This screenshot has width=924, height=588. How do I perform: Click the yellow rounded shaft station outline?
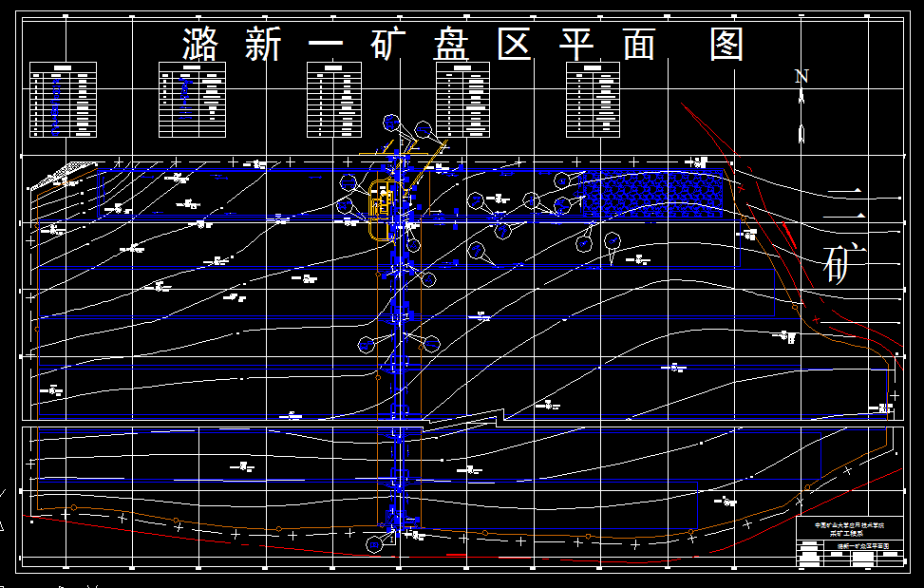[x=385, y=209]
